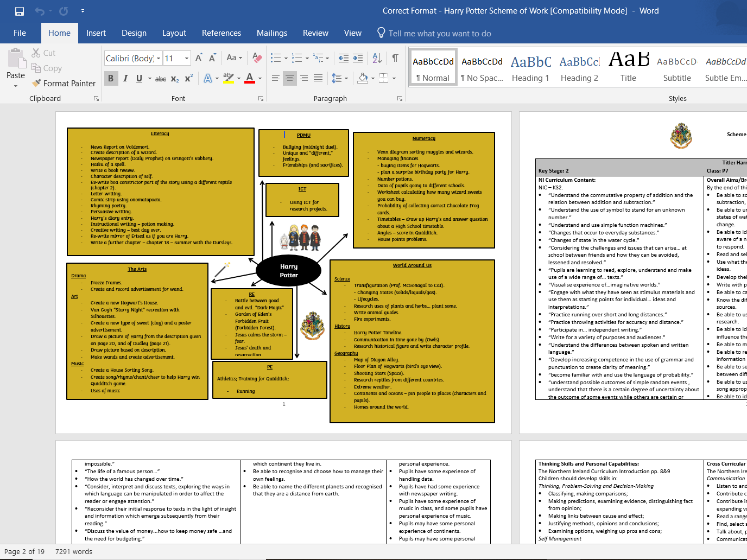Apply the Heading 1 style
Screen dimensions: 747x560
coord(530,67)
